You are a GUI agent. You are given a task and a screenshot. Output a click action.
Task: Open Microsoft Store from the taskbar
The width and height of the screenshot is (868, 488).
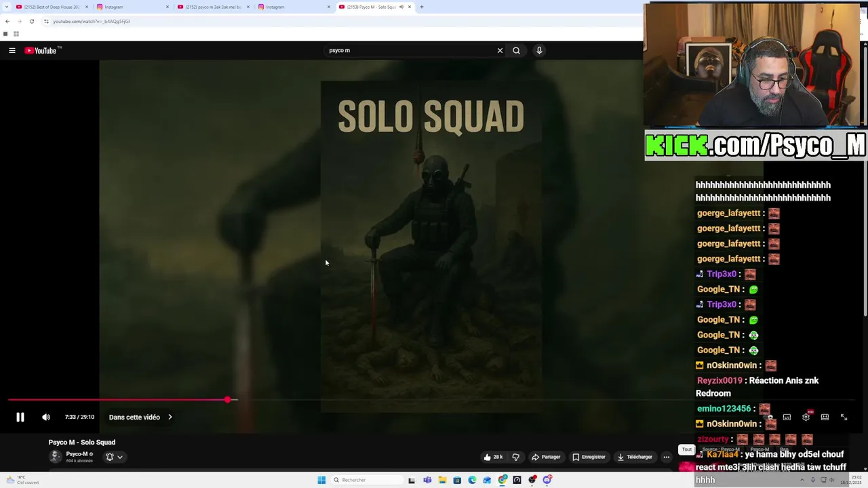[x=457, y=480]
